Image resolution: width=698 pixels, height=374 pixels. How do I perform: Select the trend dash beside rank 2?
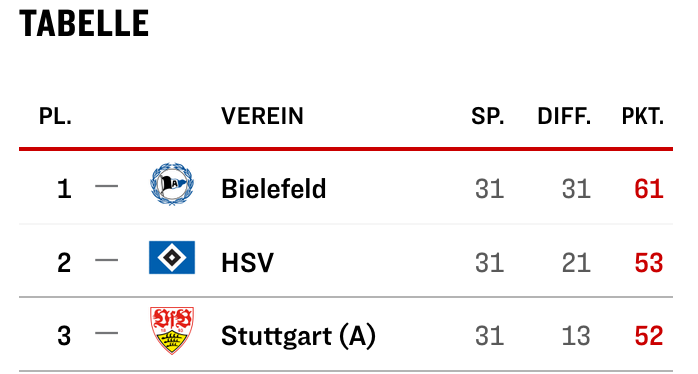(107, 260)
